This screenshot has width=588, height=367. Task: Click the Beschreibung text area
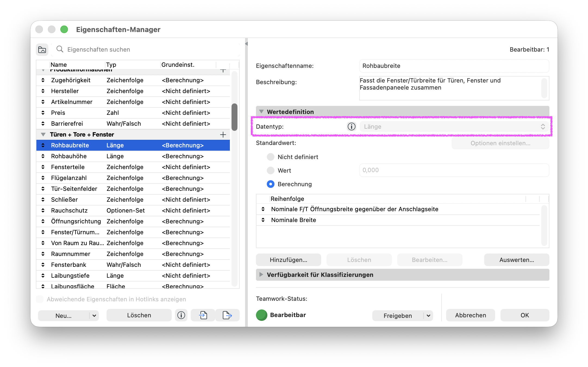[454, 88]
